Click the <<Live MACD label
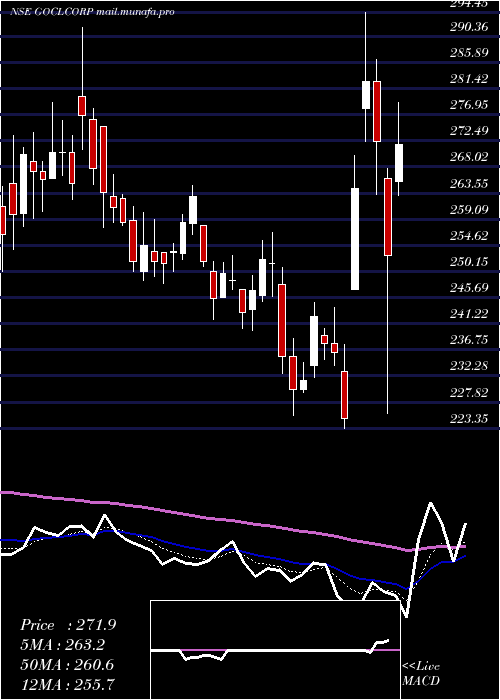Viewport: 500px width, 700px height. [421, 673]
